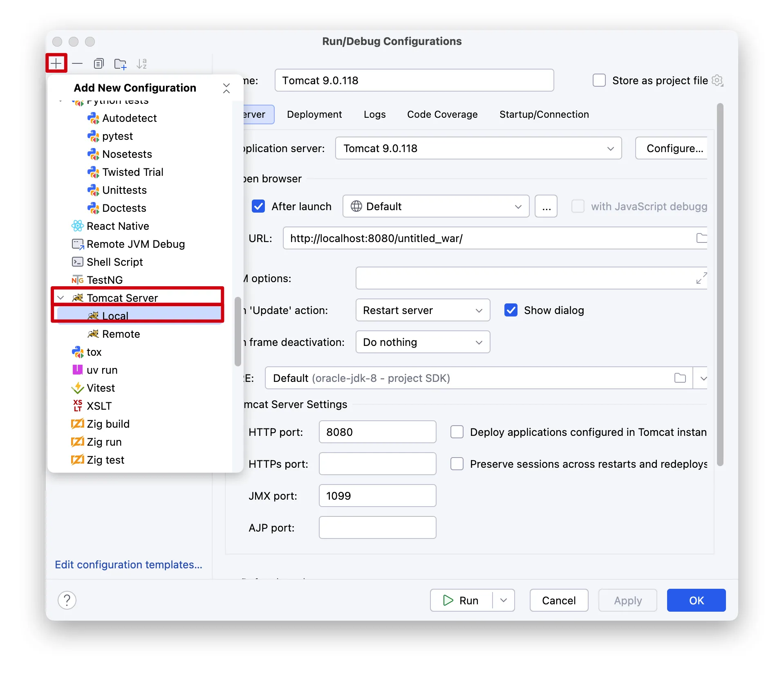Image resolution: width=784 pixels, height=682 pixels.
Task: Click the browse folder icon in URL field
Action: coord(701,238)
